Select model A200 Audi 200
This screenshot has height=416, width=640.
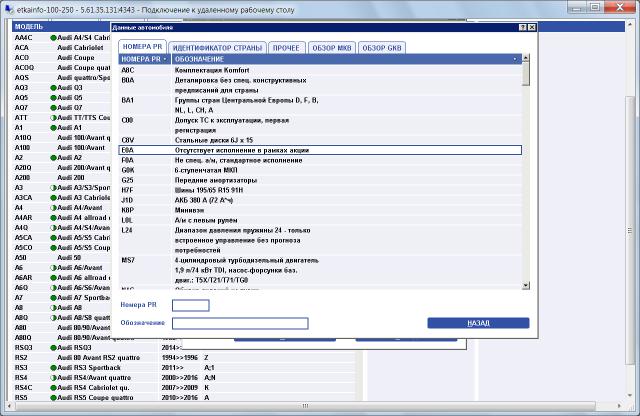61,178
